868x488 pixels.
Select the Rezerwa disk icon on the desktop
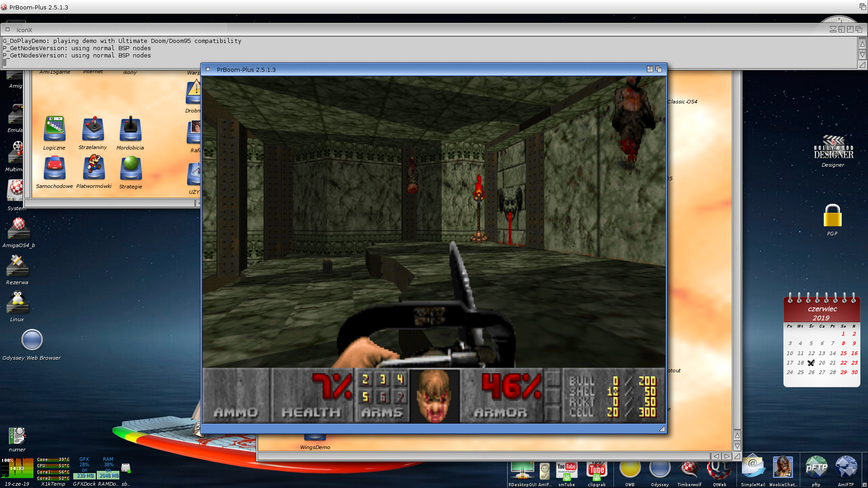coord(17,266)
